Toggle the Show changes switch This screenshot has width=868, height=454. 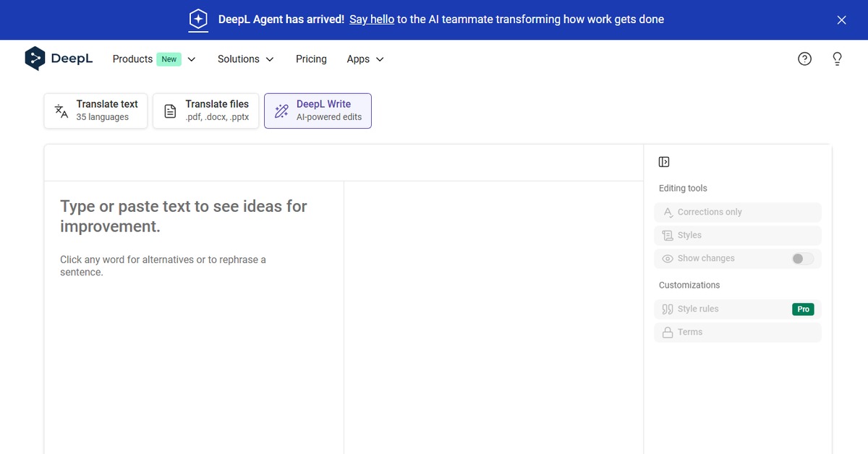coord(802,259)
